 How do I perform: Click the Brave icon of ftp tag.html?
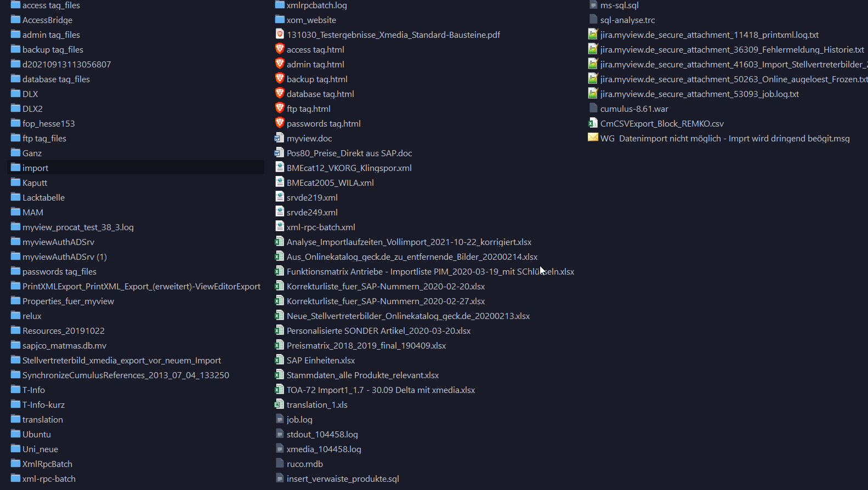pos(280,109)
